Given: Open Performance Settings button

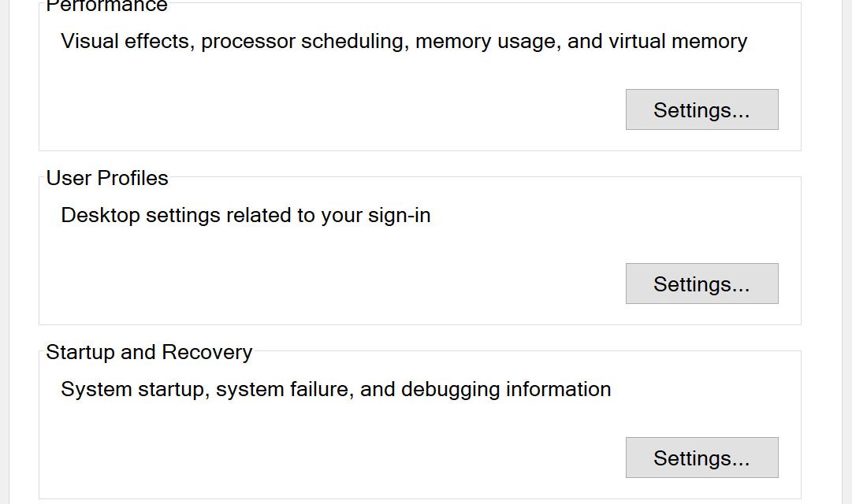Looking at the screenshot, I should coord(701,110).
